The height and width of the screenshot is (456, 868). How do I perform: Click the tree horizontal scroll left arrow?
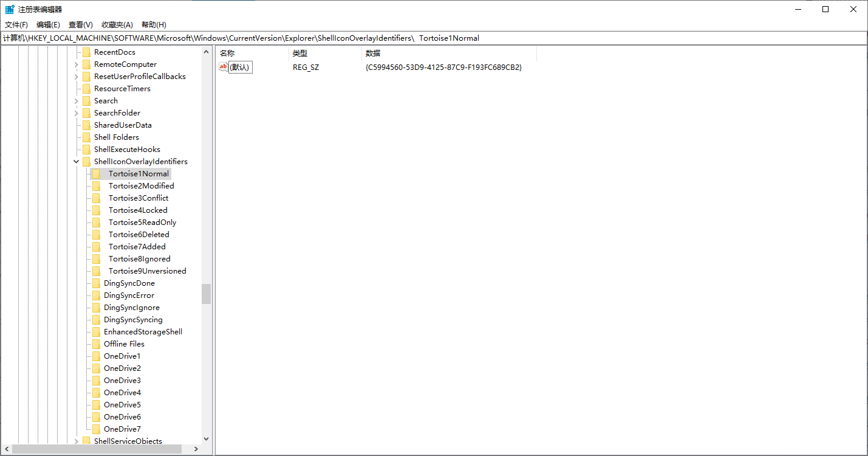tap(5, 449)
